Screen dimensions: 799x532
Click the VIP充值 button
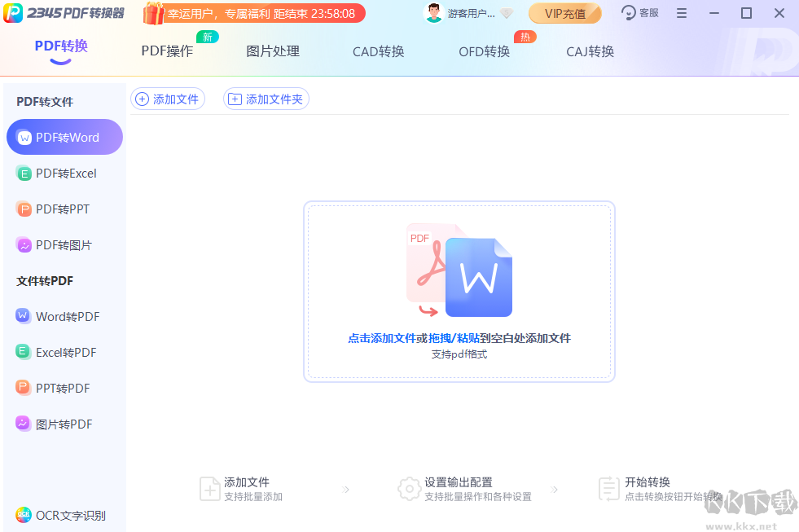pyautogui.click(x=564, y=13)
